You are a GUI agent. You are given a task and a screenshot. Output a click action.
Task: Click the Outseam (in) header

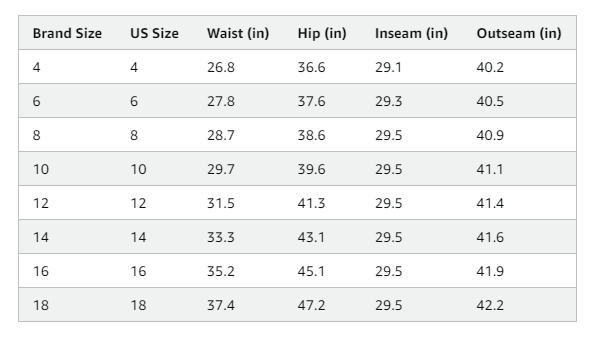[x=519, y=33]
